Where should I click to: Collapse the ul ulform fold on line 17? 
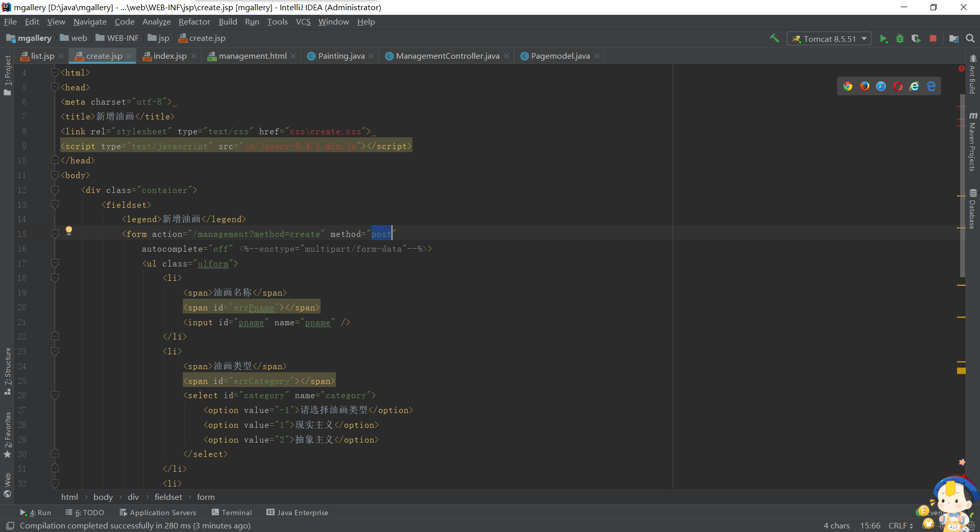pyautogui.click(x=55, y=263)
